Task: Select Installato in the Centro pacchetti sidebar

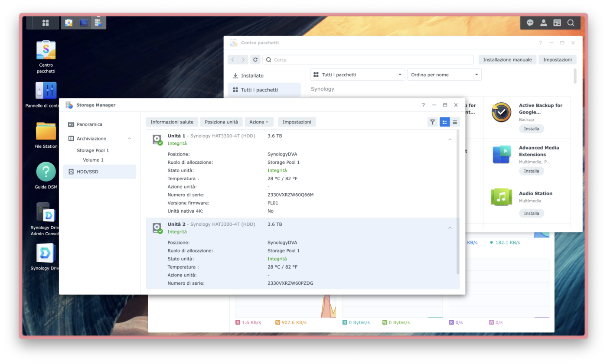Action: click(252, 75)
